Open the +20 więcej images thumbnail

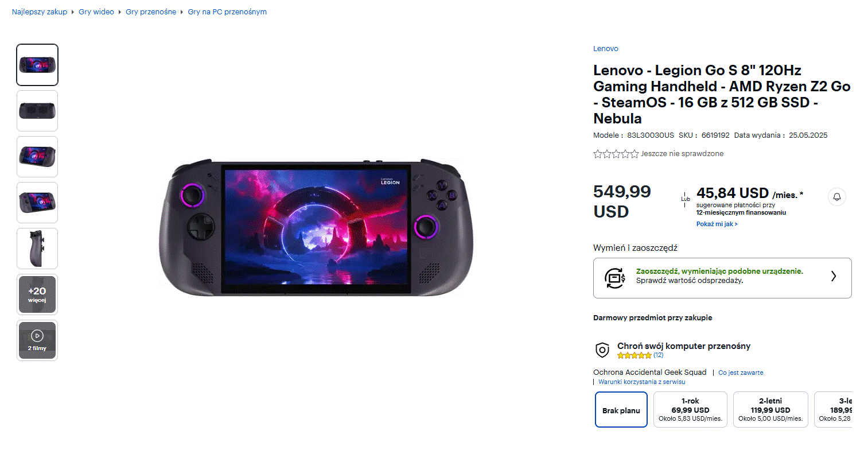click(37, 294)
